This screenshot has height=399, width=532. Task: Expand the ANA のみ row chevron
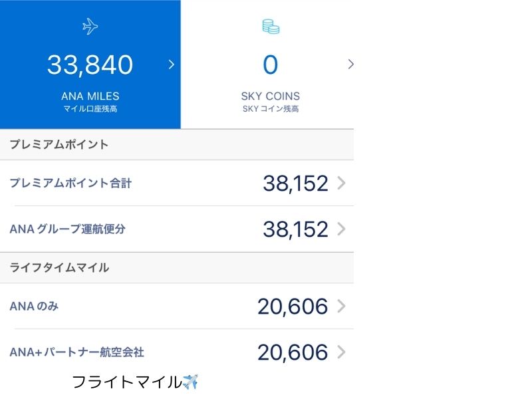coord(341,306)
